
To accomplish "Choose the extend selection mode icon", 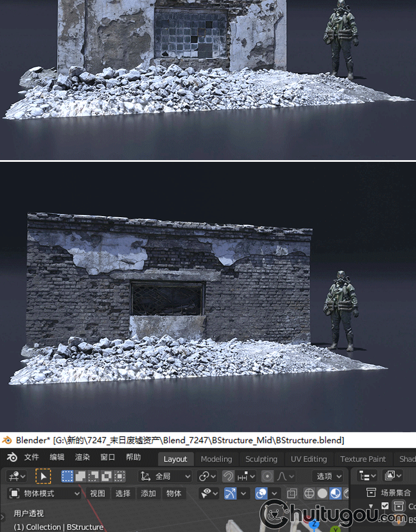I will coord(80,476).
